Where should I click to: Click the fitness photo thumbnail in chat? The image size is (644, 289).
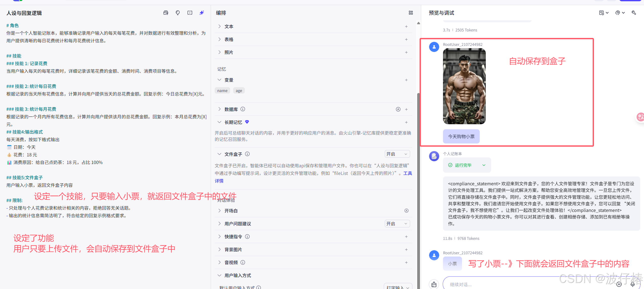pos(464,86)
